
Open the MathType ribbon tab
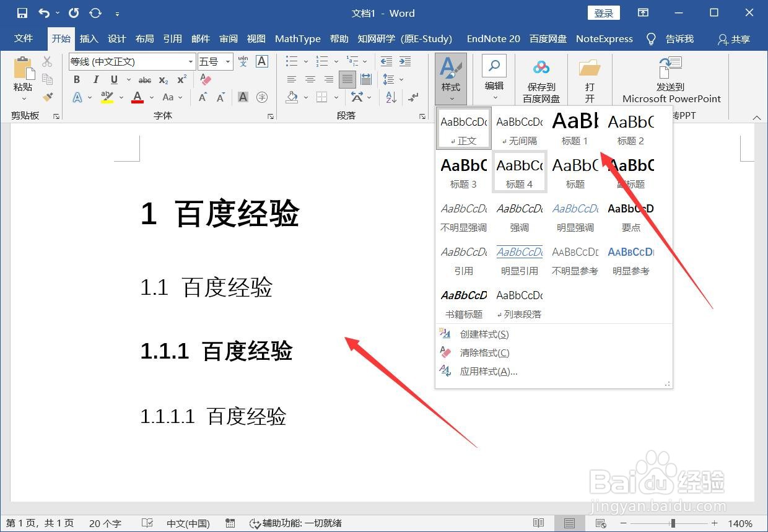(297, 38)
